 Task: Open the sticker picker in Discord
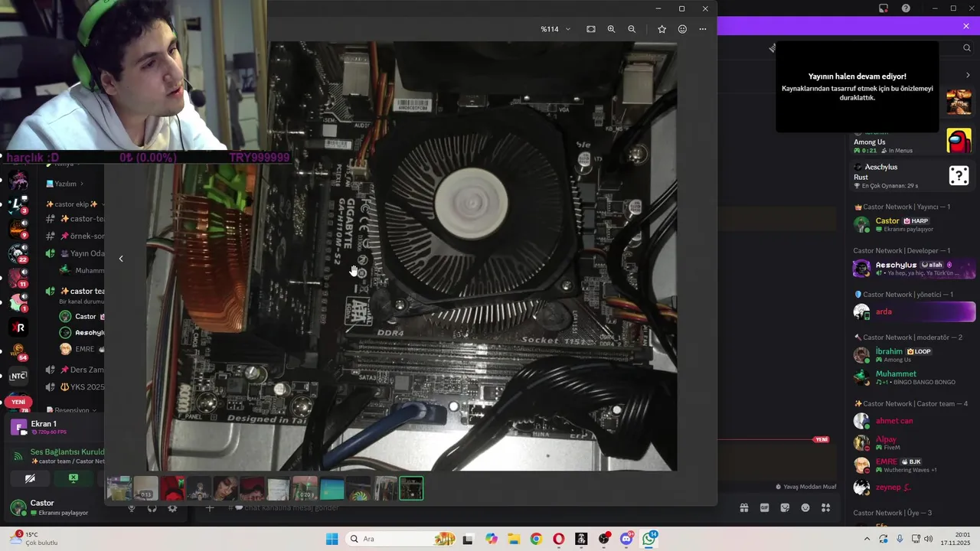[x=785, y=507]
